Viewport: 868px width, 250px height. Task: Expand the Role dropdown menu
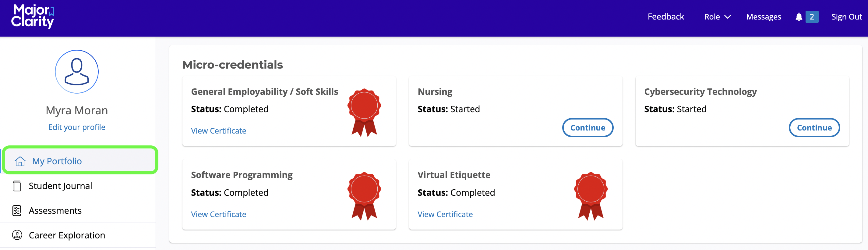[717, 17]
